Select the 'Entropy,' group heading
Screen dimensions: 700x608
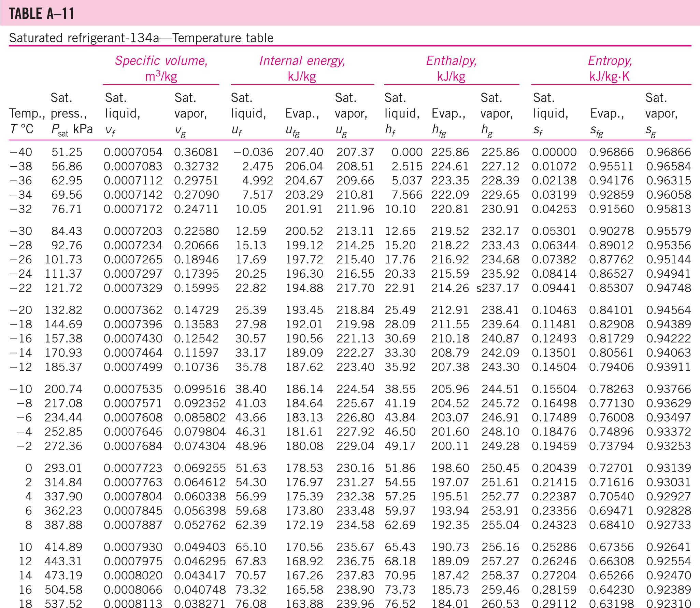coord(610,60)
